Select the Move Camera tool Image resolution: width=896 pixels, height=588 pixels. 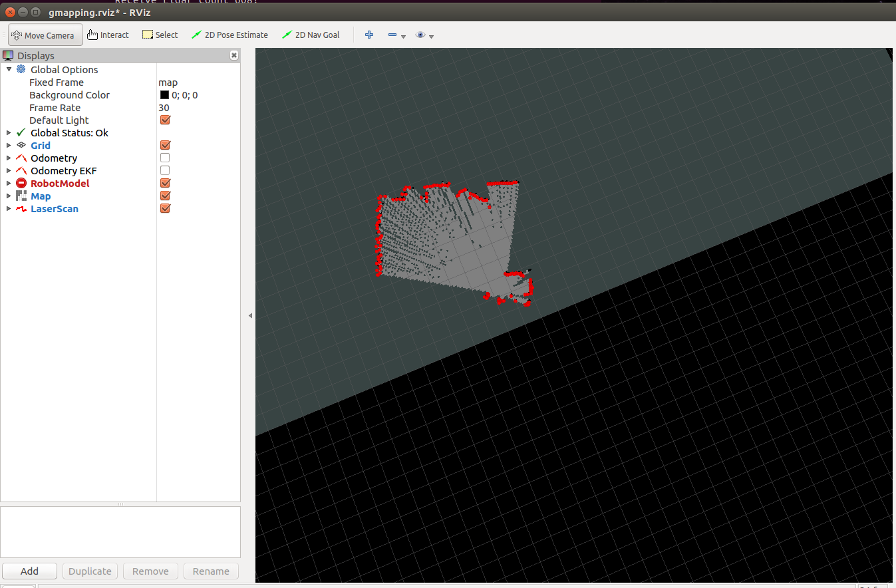coord(45,35)
